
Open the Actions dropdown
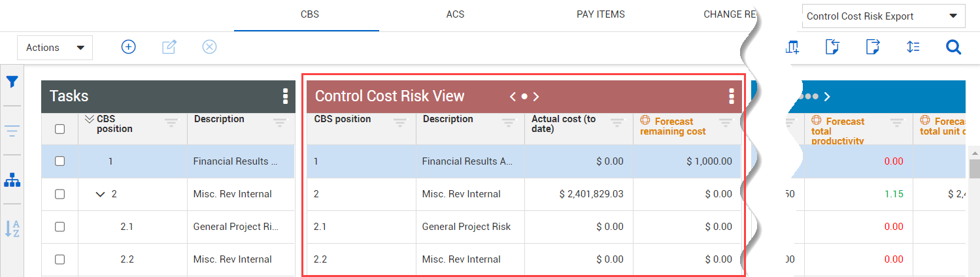pos(55,48)
